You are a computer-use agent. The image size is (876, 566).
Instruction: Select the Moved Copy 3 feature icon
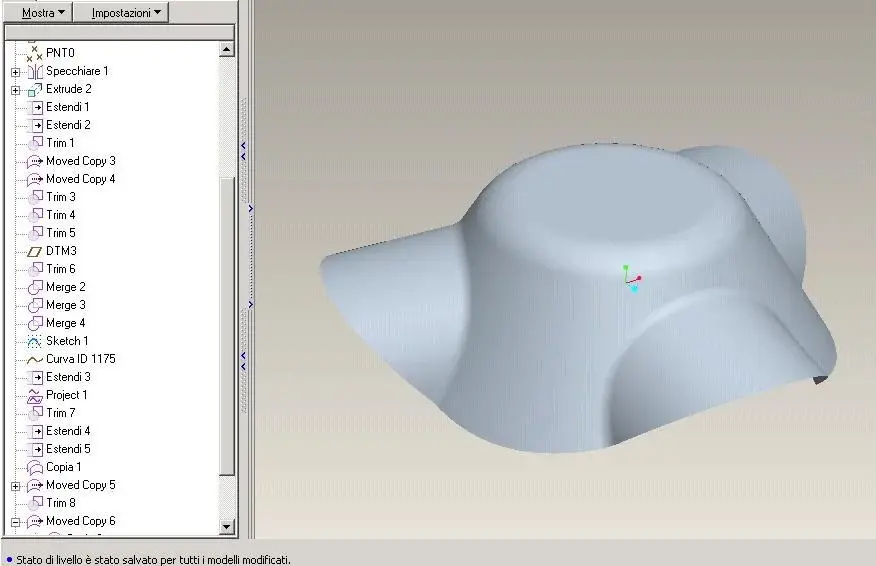click(x=35, y=161)
